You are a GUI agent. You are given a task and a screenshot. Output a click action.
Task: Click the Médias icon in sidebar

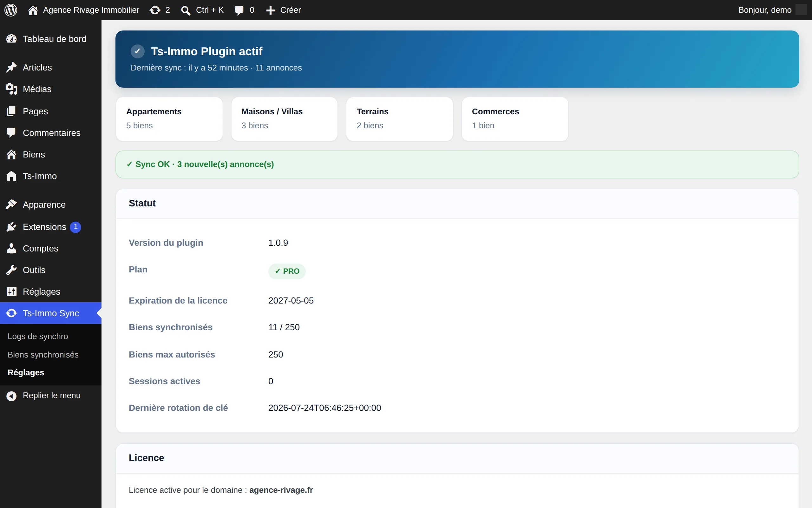pos(11,89)
